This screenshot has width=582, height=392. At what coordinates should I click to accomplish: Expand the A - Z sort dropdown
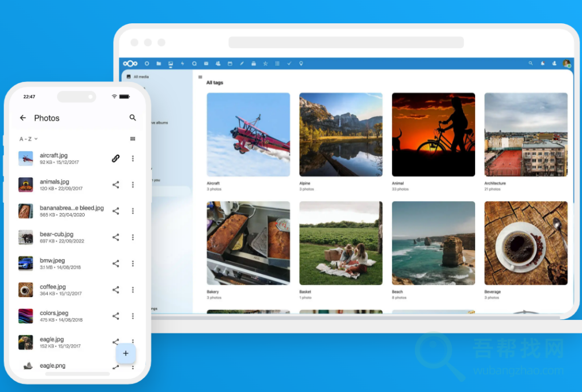coord(28,139)
